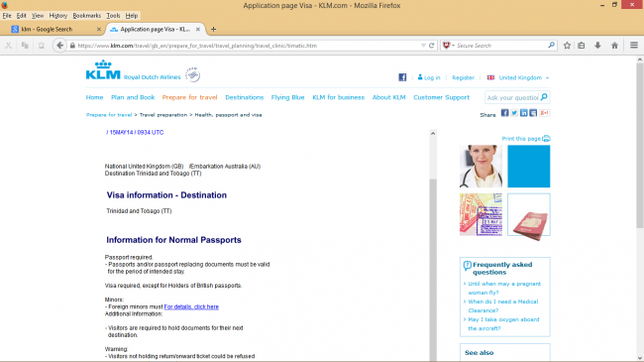Viewport: 644px width, 362px height.
Task: Open FAQ about Medical Clearance
Action: click(x=503, y=306)
